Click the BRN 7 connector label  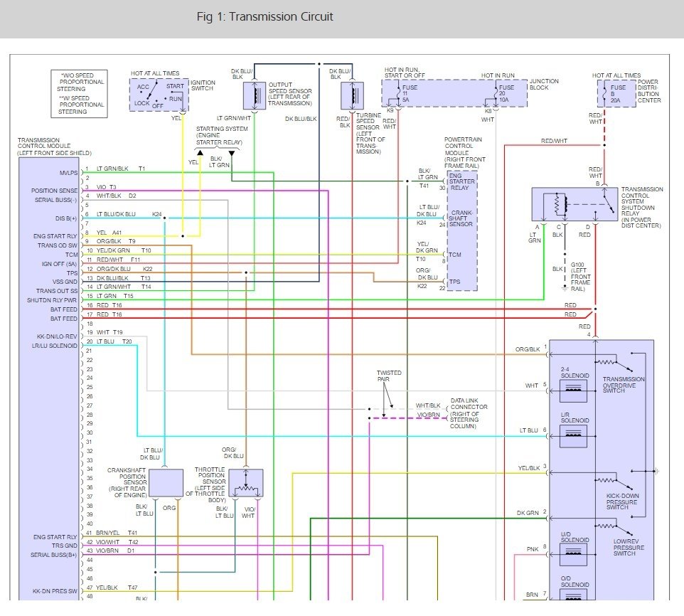pyautogui.click(x=536, y=594)
